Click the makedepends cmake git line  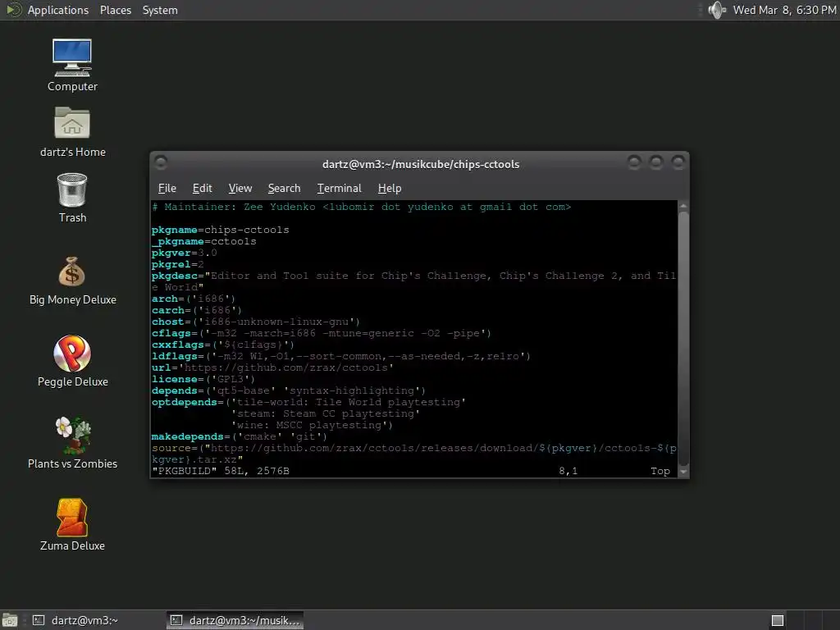click(x=240, y=436)
